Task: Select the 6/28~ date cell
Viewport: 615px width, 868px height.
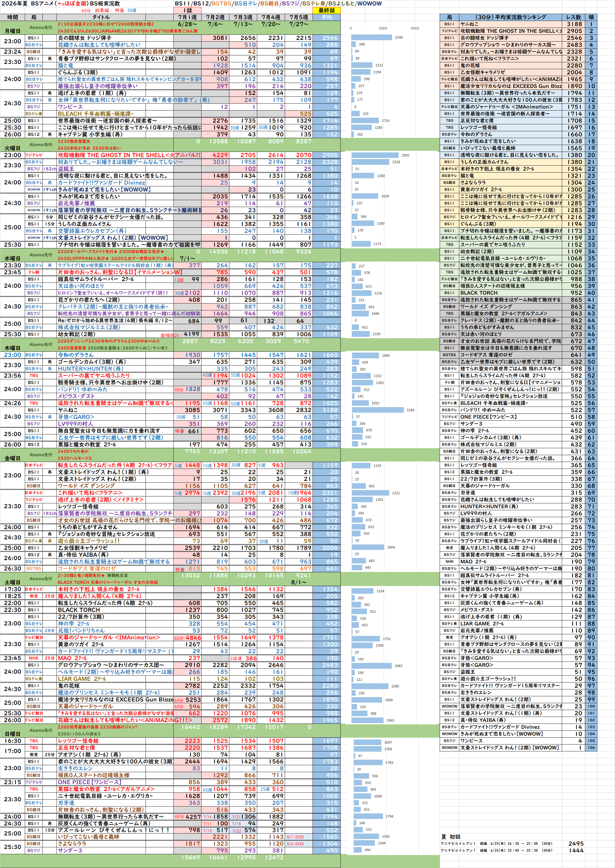Action: point(187,24)
